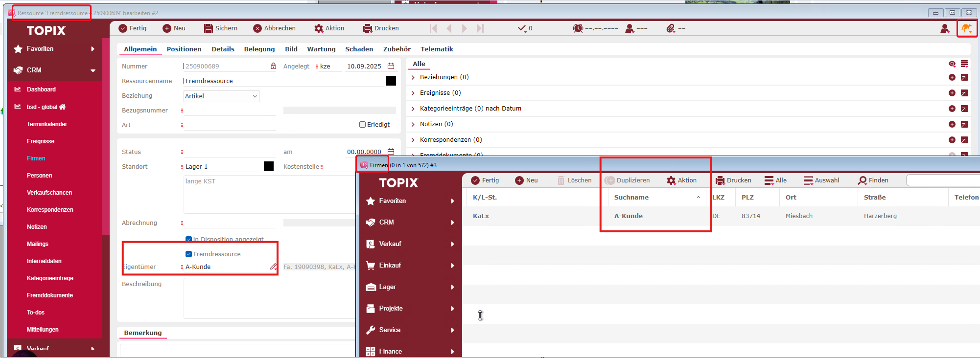Expand the Ereignisse (0) section

coord(413,93)
